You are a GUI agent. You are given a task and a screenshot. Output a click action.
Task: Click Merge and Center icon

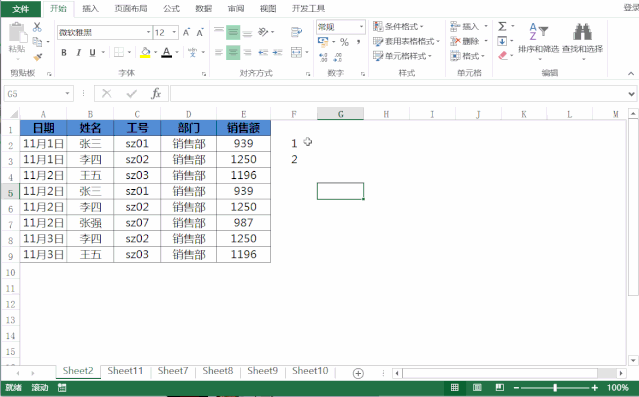coord(296,53)
